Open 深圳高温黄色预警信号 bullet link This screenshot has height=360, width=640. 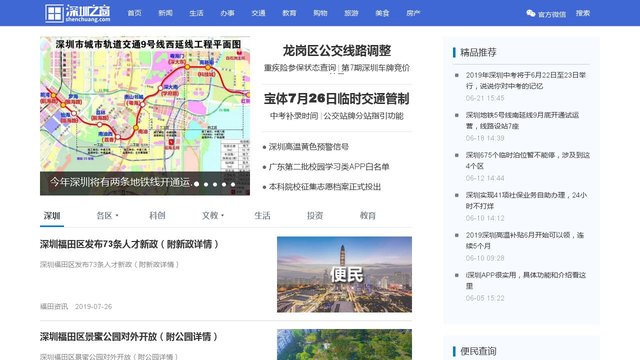point(309,147)
